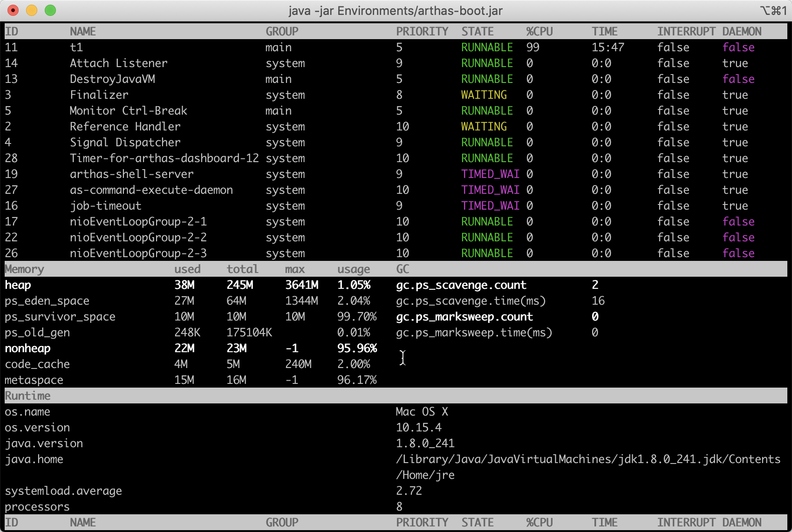Image resolution: width=792 pixels, height=532 pixels.
Task: Select the time value '15:47'
Action: click(x=608, y=48)
